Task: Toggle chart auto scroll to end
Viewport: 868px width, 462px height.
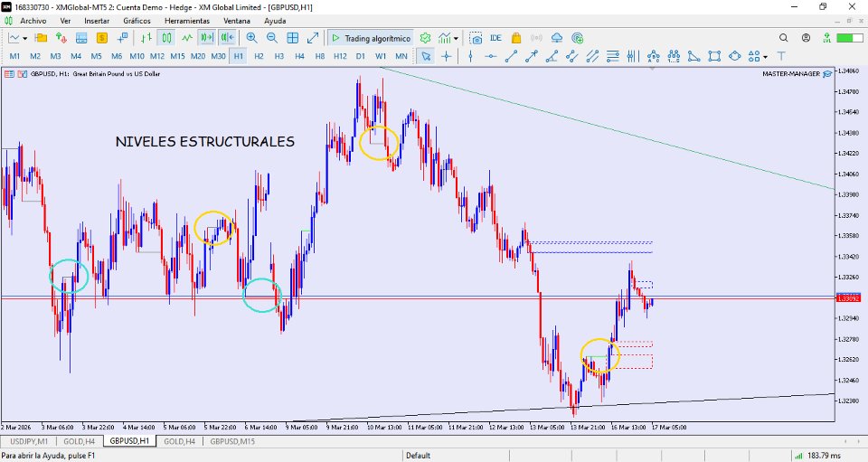Action: (x=207, y=38)
